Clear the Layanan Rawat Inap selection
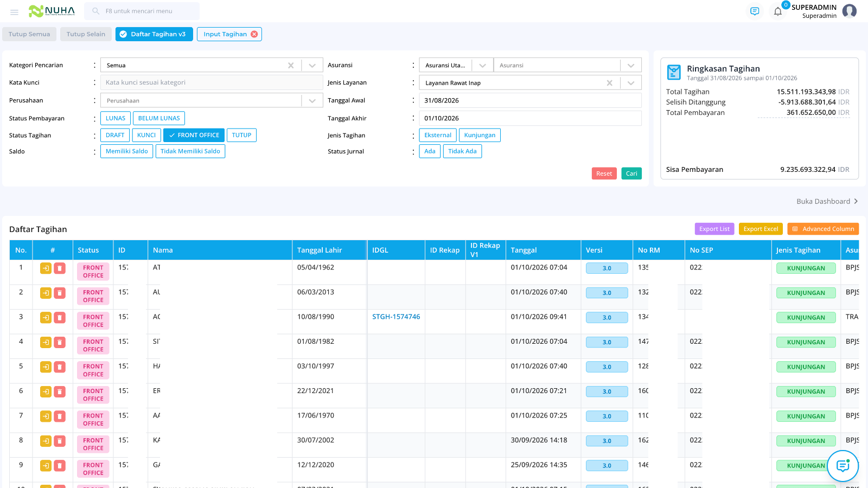Viewport: 868px width, 488px height. tap(610, 83)
